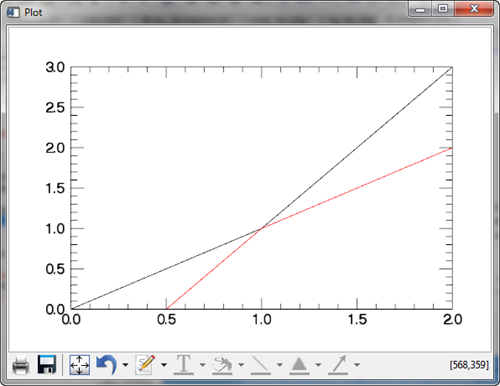Select the Arrow annotation tool
Image resolution: width=500 pixels, height=386 pixels.
click(338, 365)
